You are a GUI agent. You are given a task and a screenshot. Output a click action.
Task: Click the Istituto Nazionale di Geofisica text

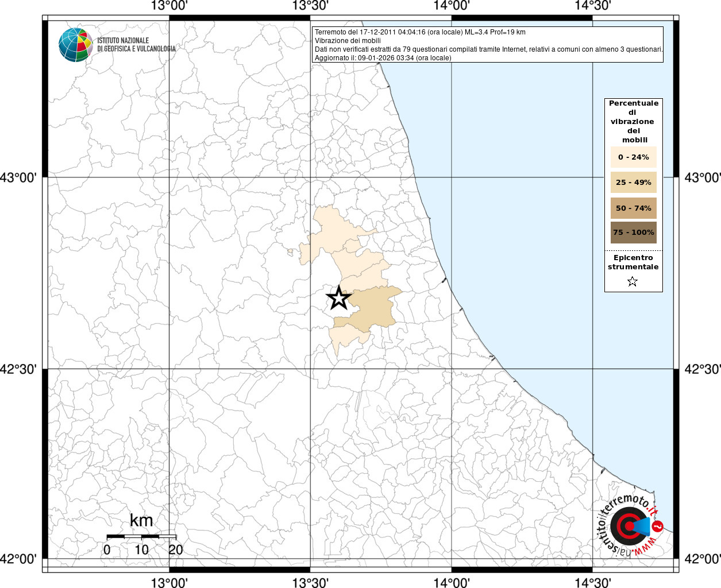(x=136, y=45)
